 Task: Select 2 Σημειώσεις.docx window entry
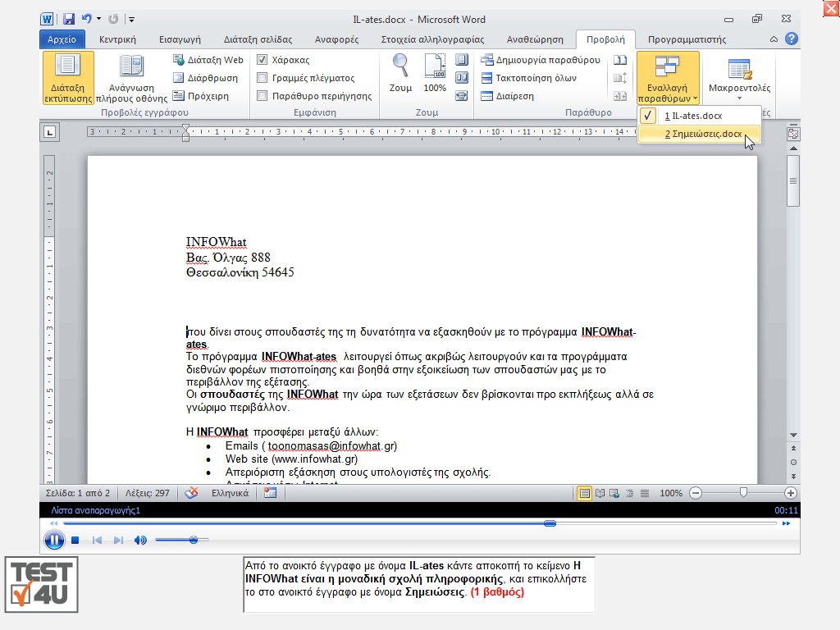pyautogui.click(x=699, y=134)
